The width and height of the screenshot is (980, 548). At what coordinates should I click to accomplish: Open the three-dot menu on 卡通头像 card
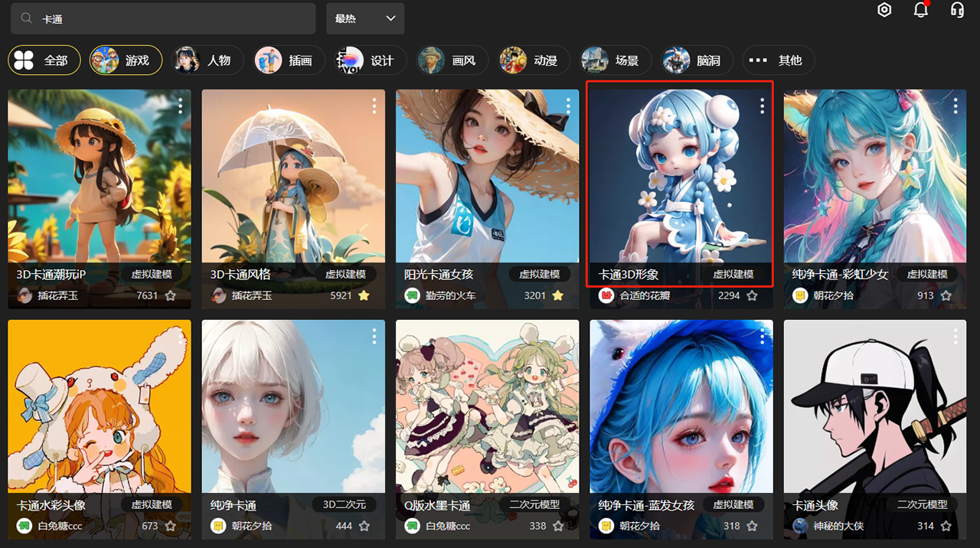tap(956, 336)
